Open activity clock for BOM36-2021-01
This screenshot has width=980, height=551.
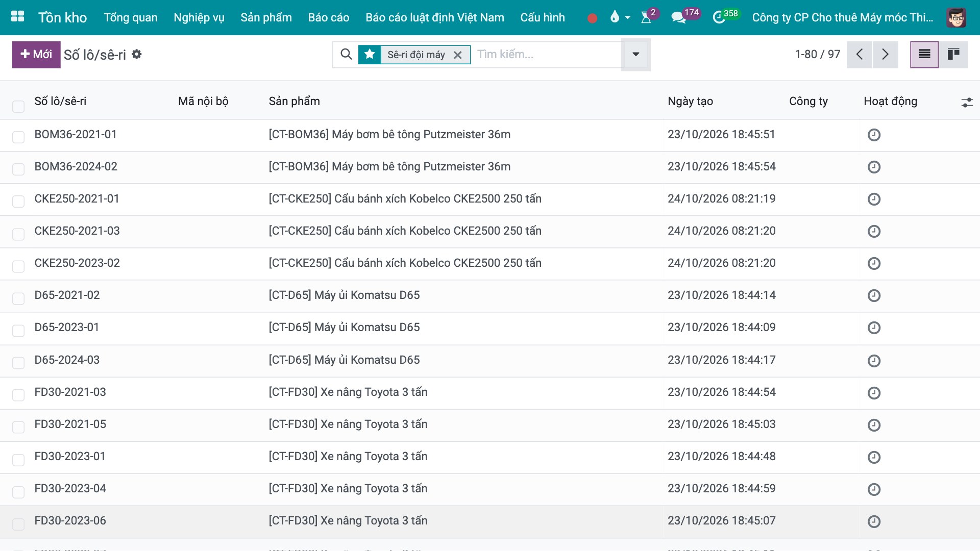tap(874, 135)
